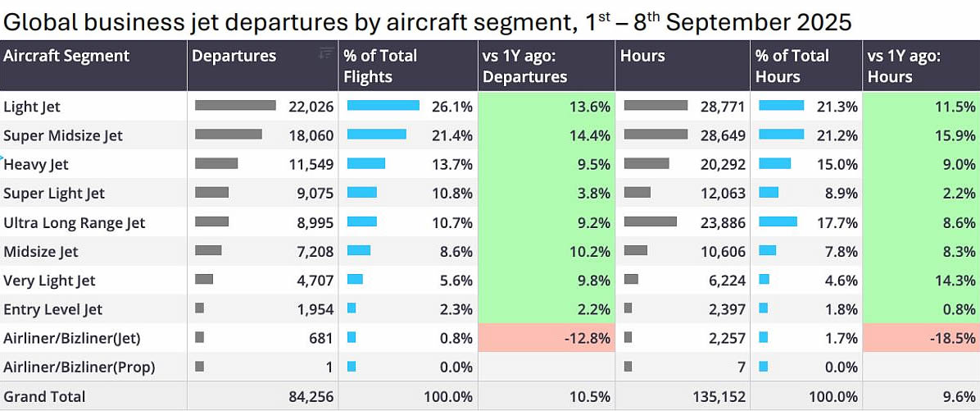The width and height of the screenshot is (980, 411).
Task: Select the Grand Total 84,256 departures value
Action: tap(308, 397)
